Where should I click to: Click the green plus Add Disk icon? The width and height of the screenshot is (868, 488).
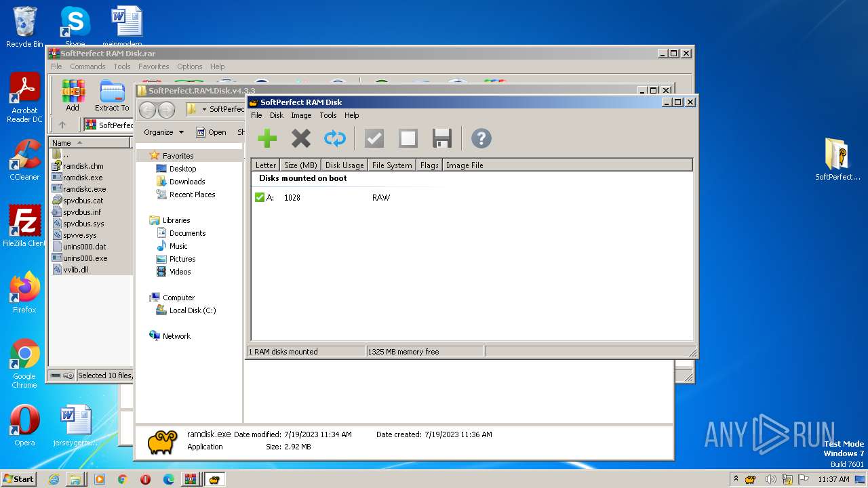pyautogui.click(x=267, y=138)
